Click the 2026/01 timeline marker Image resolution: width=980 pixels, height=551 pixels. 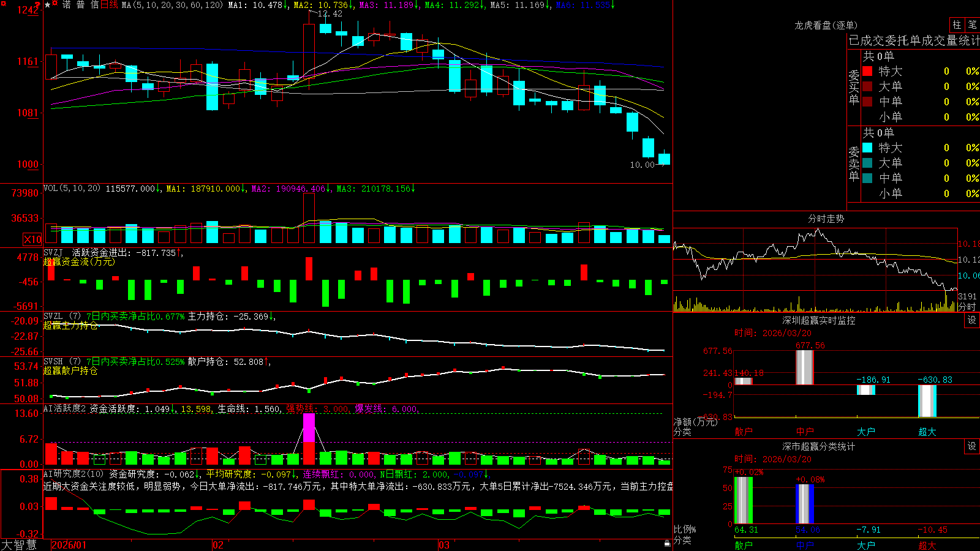(69, 545)
